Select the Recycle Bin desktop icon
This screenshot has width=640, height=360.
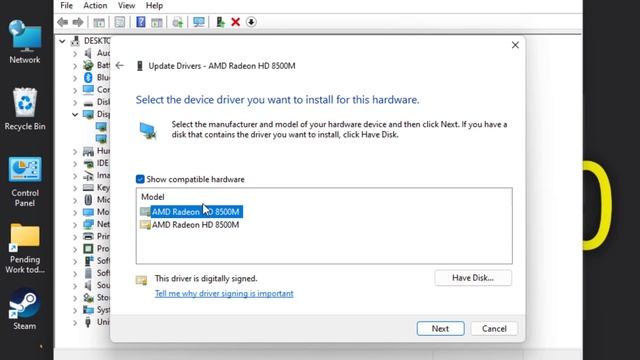point(24,109)
